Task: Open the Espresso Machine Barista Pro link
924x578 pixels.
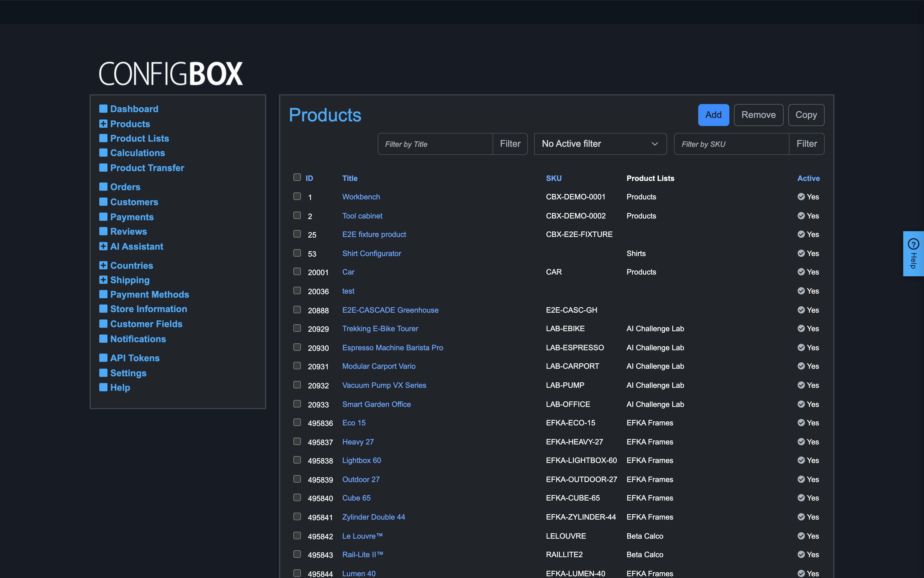Action: [x=392, y=347]
